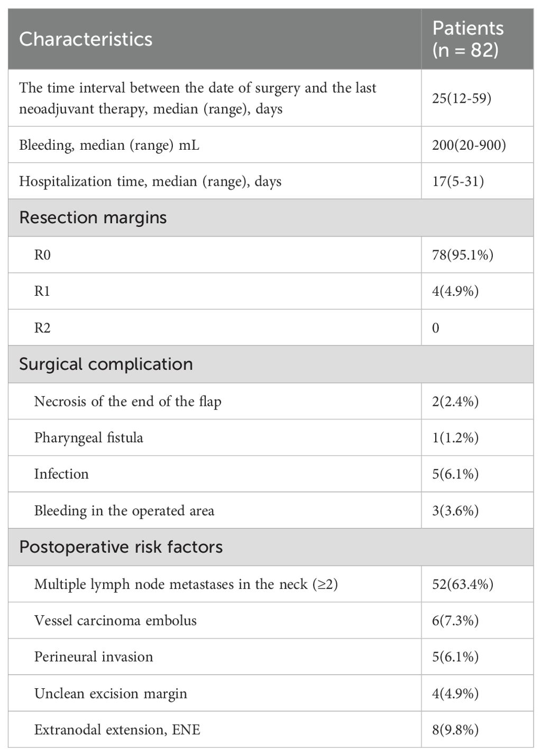Click the R1 row label
The image size is (542, 756).
pos(42,292)
